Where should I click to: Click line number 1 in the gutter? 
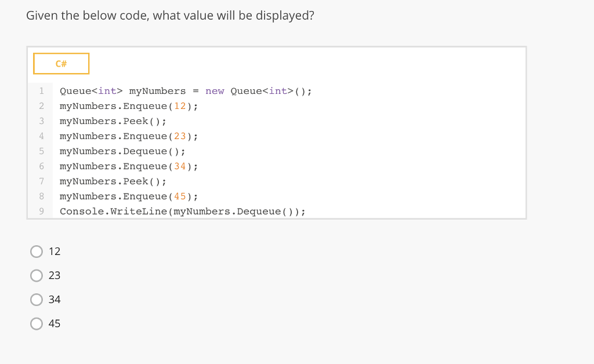pos(42,91)
